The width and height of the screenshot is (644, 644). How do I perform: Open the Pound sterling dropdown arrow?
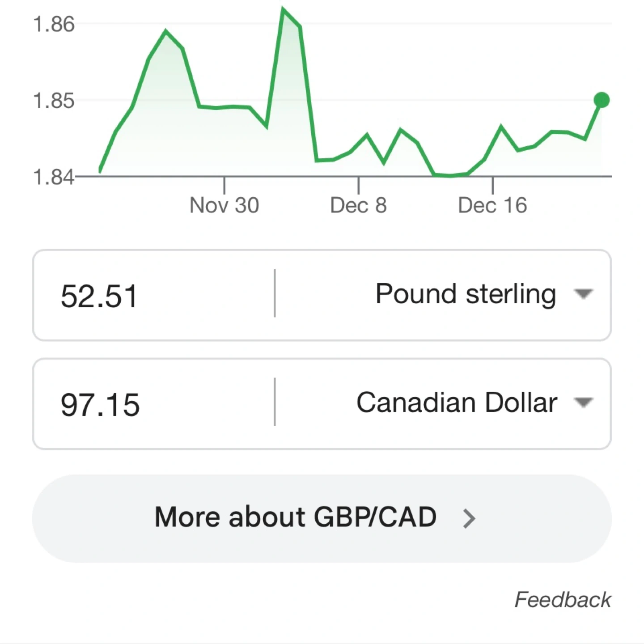[x=583, y=294]
